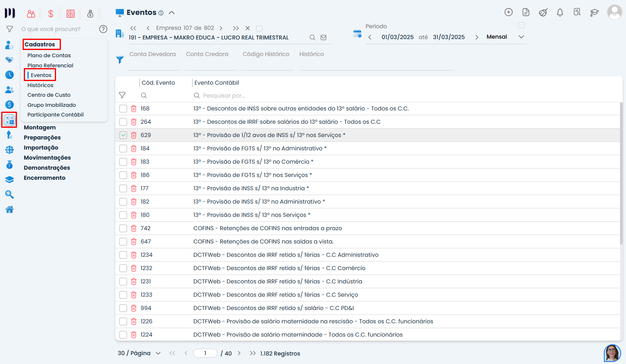Click the Pesquisar por search field
The height and width of the screenshot is (364, 626).
point(242,96)
